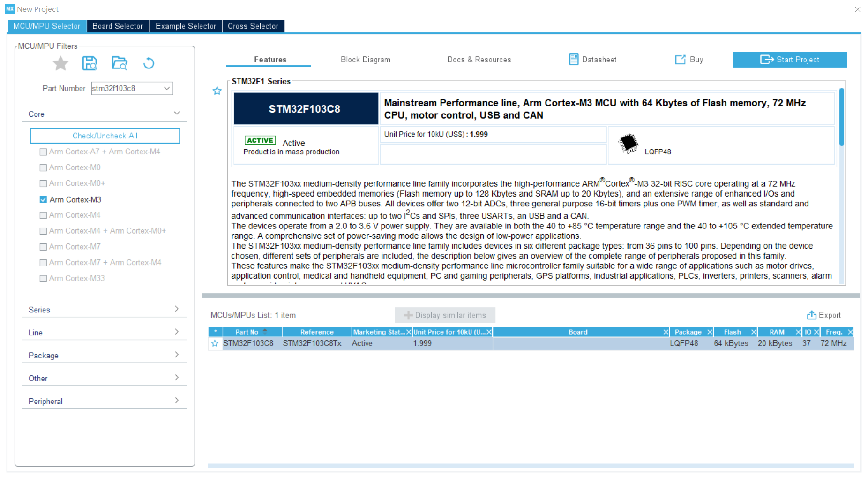
Task: Click the LQFP48 package chip image
Action: tap(628, 144)
